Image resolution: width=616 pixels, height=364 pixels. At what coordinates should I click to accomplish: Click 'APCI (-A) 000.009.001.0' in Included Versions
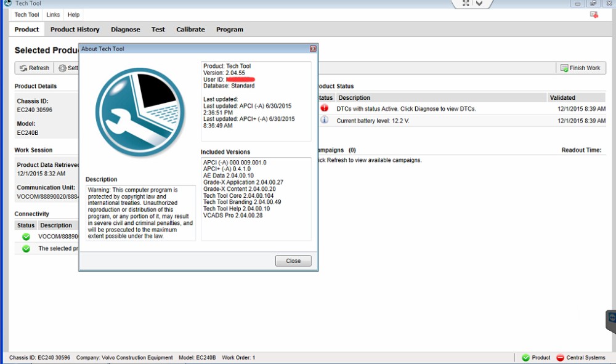pyautogui.click(x=235, y=162)
